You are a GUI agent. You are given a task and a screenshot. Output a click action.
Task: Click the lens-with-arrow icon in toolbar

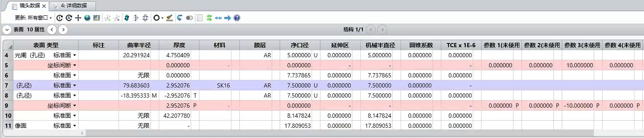pos(136,18)
